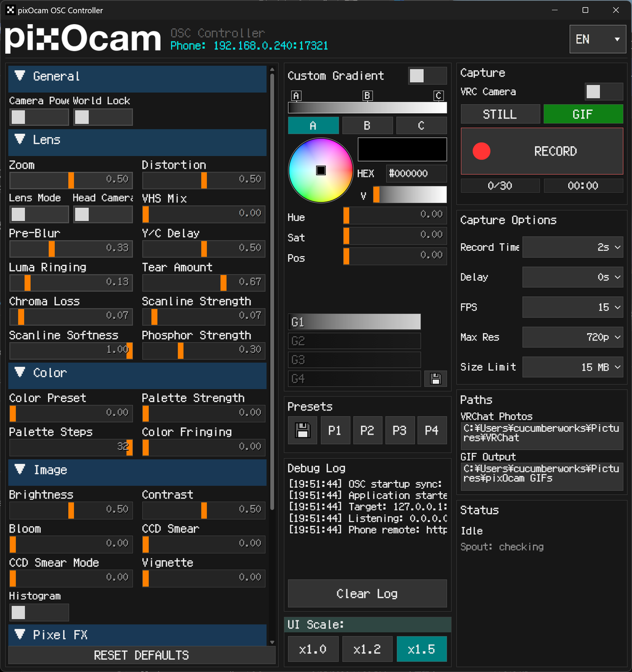This screenshot has height=672, width=632.
Task: Switch capture mode to STILL
Action: tap(500, 114)
